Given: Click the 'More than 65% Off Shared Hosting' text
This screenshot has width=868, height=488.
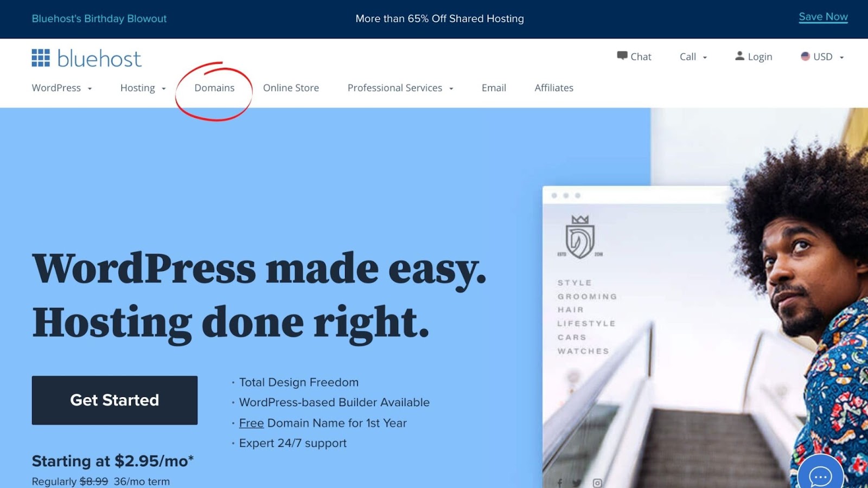Looking at the screenshot, I should pos(439,18).
